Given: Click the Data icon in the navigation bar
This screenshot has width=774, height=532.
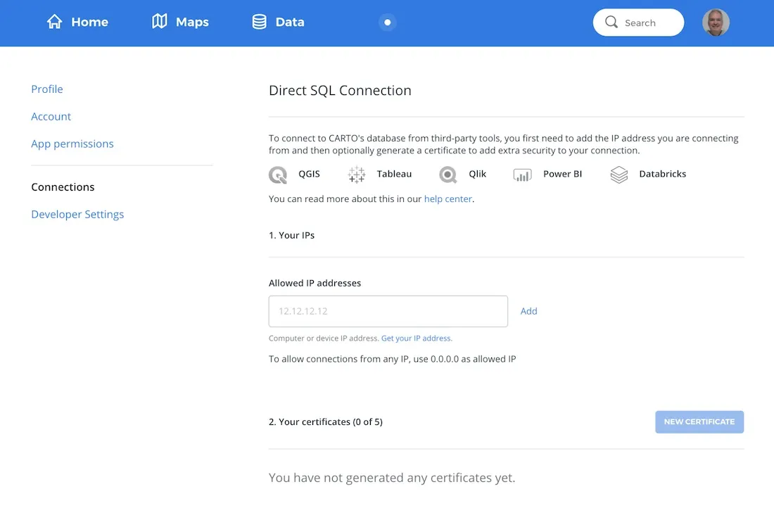Looking at the screenshot, I should (x=259, y=22).
